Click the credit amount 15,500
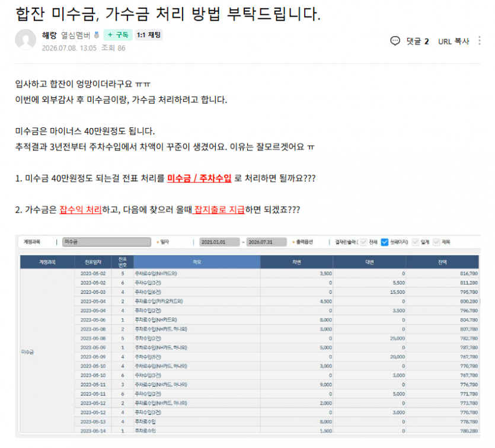495x448 pixels. 397,292
